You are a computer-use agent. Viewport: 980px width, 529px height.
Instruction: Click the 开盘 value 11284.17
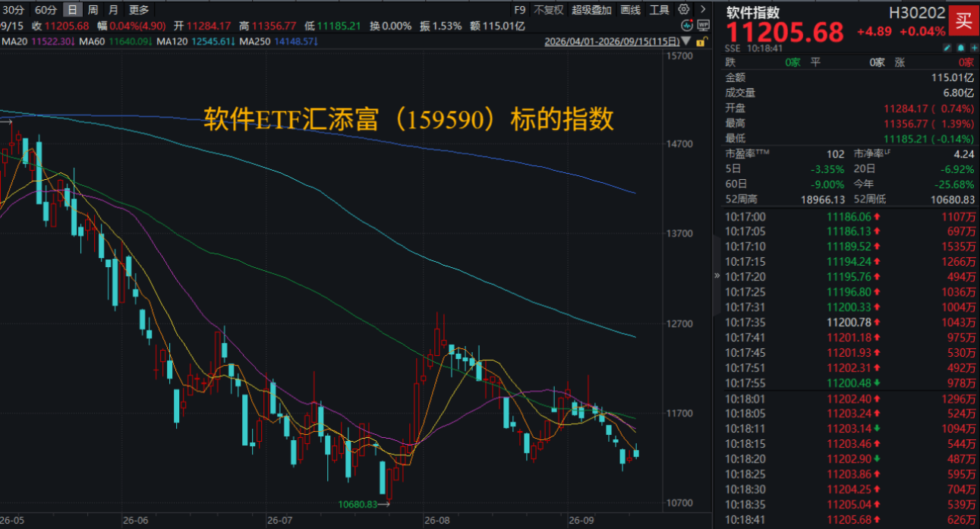[x=904, y=108]
